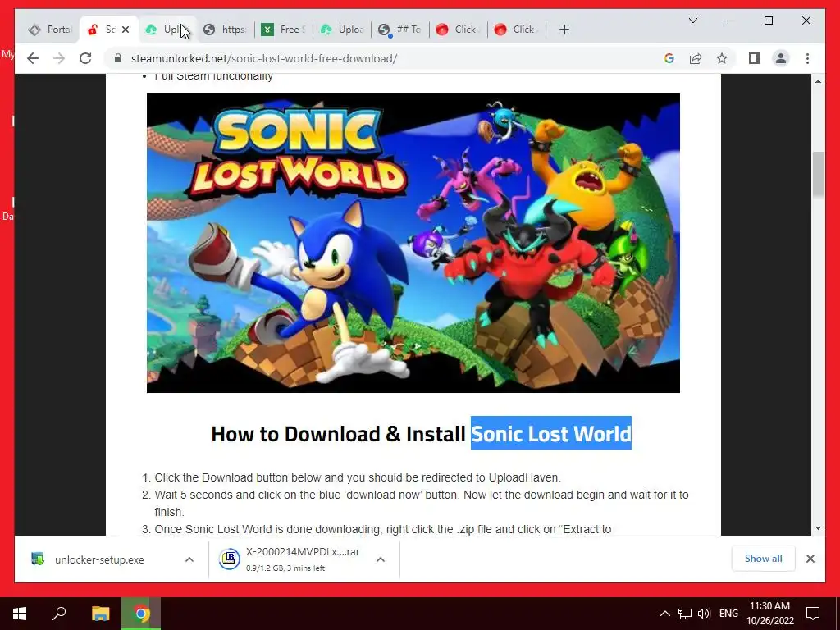The height and width of the screenshot is (630, 840).
Task: Switch to the ## To tab
Action: [x=400, y=30]
